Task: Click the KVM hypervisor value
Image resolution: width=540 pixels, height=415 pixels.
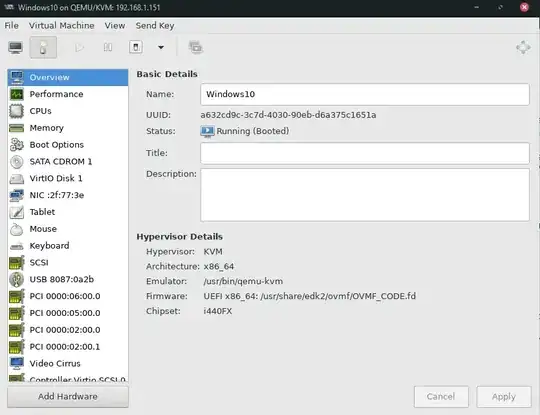Action: coord(213,252)
